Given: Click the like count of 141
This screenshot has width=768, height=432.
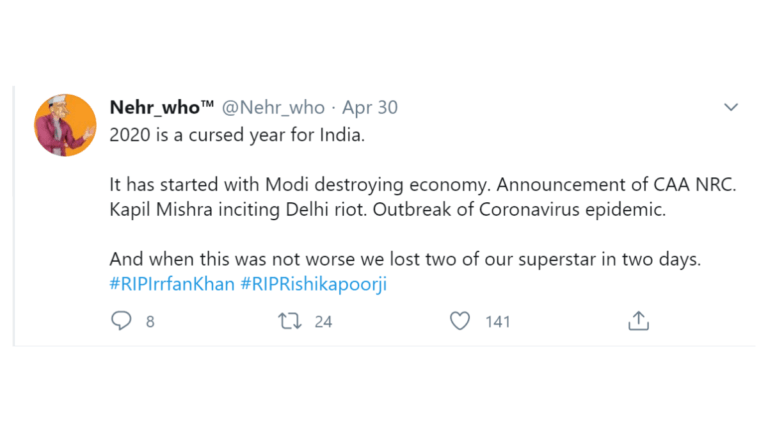Looking at the screenshot, I should (x=497, y=322).
